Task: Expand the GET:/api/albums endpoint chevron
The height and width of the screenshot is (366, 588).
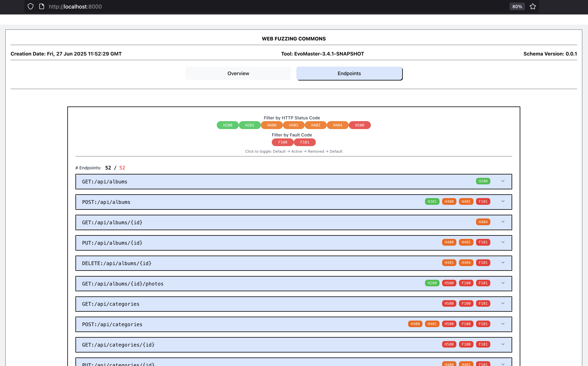Action: point(503,181)
